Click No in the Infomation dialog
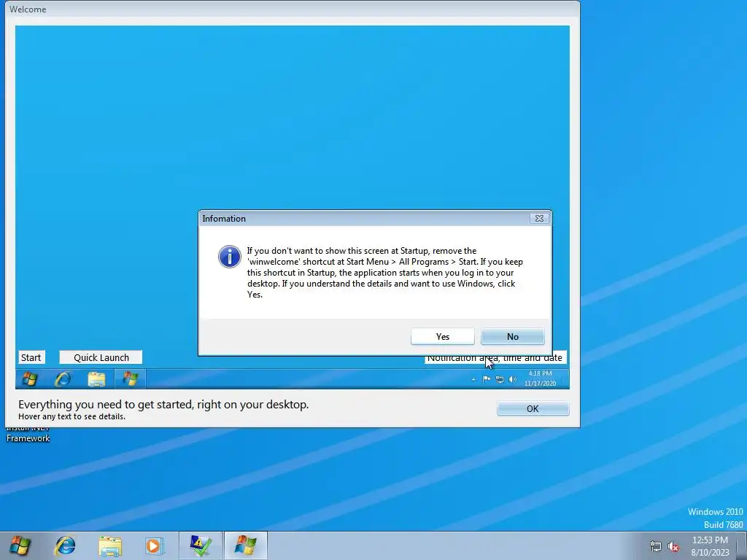This screenshot has height=560, width=747. (x=513, y=336)
